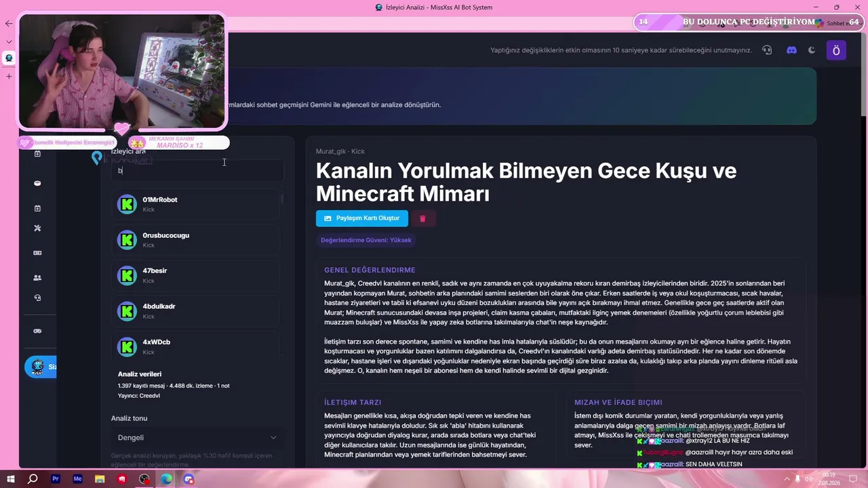The height and width of the screenshot is (488, 868).
Task: Click browser back arrow at top left
Action: pos(9,23)
